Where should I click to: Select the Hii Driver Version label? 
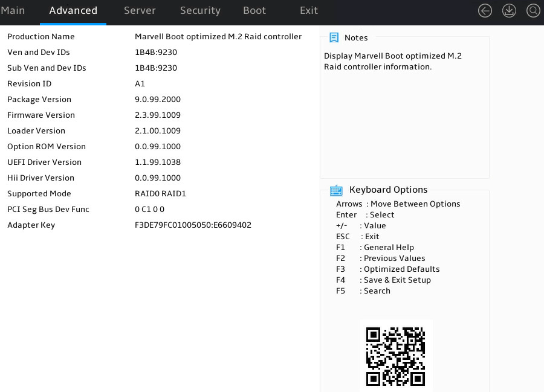[x=40, y=178]
